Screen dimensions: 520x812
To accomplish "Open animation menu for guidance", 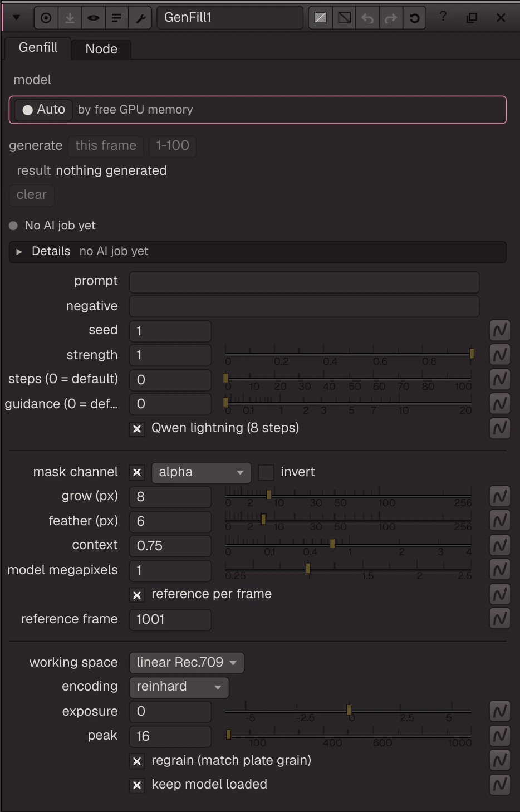I will [500, 404].
